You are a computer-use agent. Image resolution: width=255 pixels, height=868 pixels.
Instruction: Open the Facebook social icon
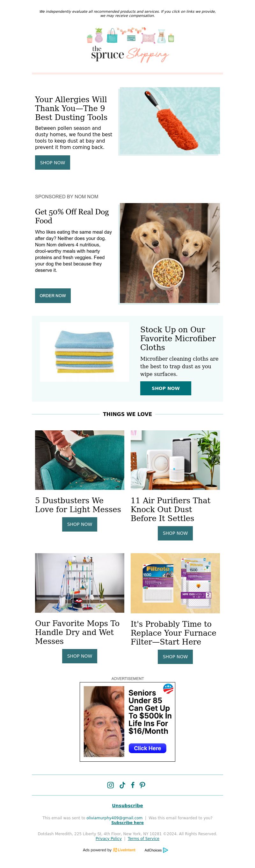(133, 785)
